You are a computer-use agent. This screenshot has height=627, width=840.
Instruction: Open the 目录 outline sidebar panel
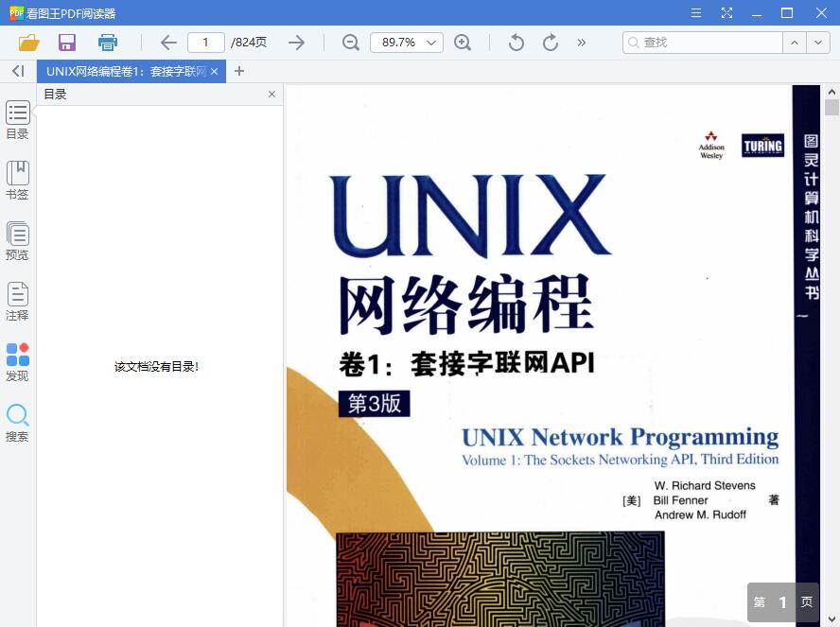pyautogui.click(x=18, y=120)
